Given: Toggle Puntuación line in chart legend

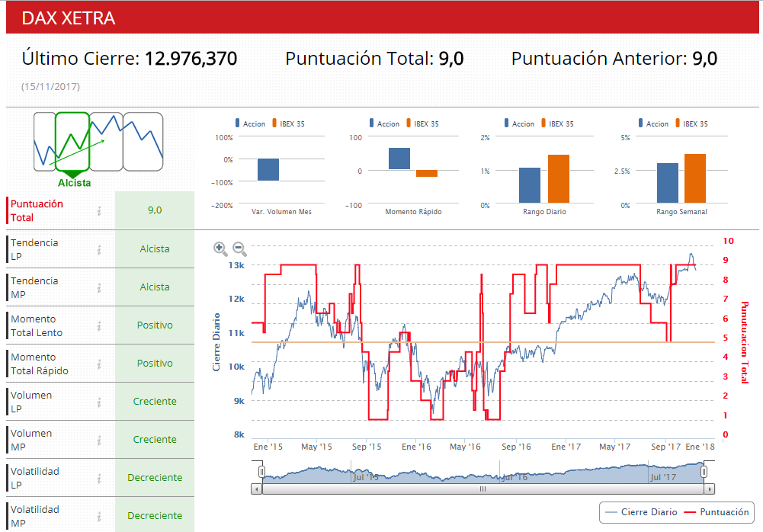Looking at the screenshot, I should (717, 512).
